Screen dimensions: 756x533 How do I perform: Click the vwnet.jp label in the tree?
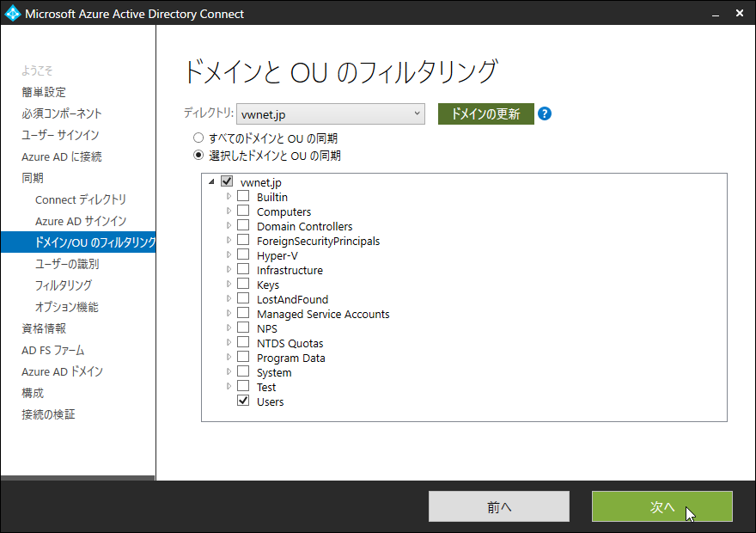click(261, 182)
